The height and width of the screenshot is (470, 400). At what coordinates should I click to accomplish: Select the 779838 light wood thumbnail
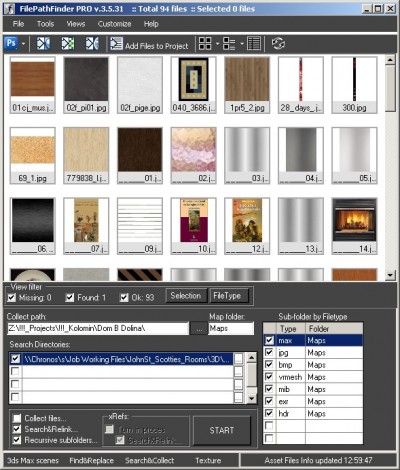click(x=86, y=155)
